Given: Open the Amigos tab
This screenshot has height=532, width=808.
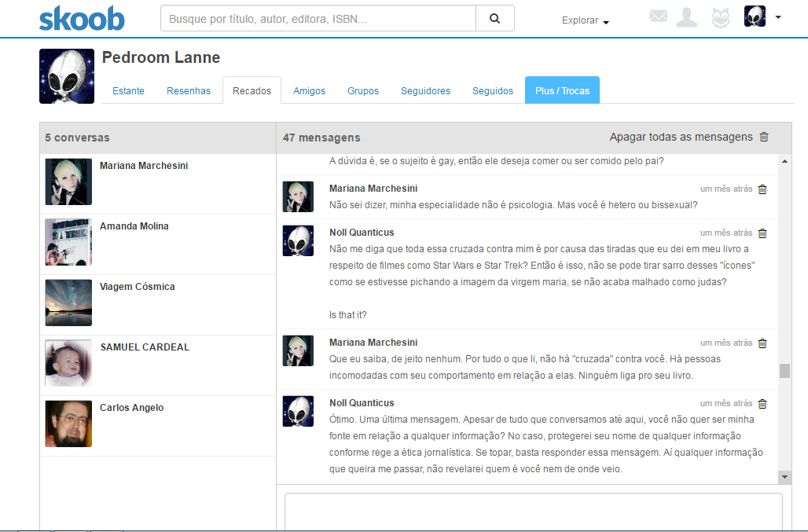Looking at the screenshot, I should [309, 90].
